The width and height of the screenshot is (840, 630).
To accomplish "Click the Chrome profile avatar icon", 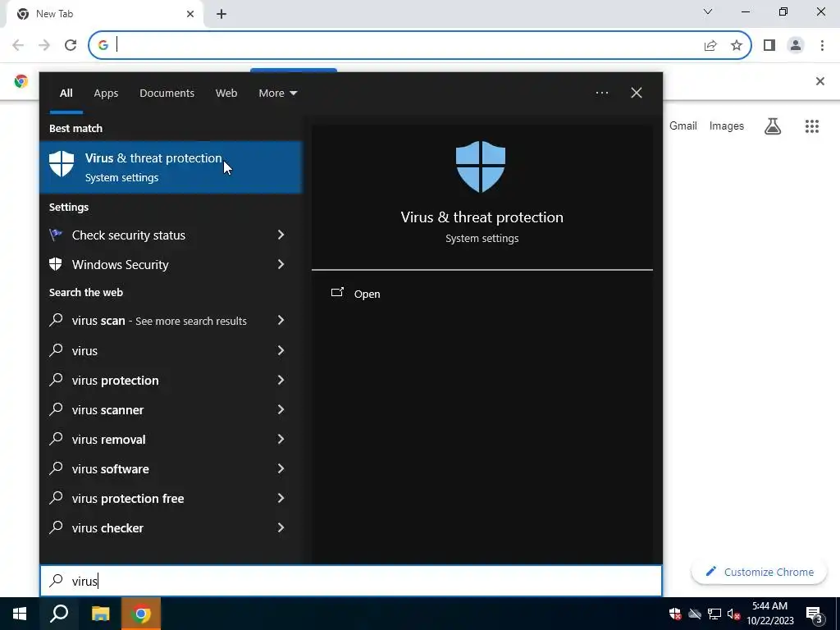I will tap(796, 45).
